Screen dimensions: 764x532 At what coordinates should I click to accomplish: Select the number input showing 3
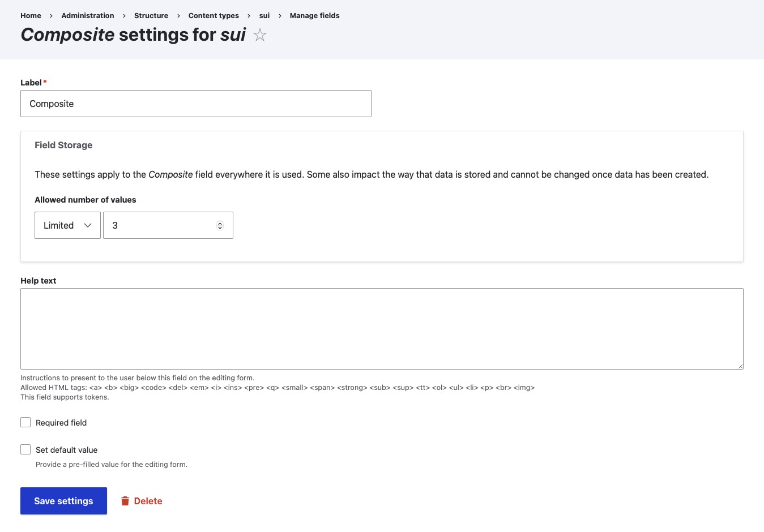tap(159, 225)
